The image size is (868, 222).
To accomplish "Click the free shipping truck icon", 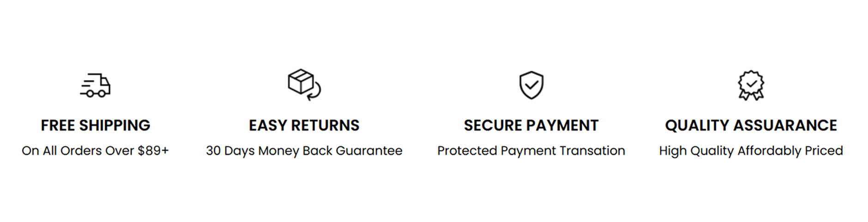I will (x=96, y=85).
